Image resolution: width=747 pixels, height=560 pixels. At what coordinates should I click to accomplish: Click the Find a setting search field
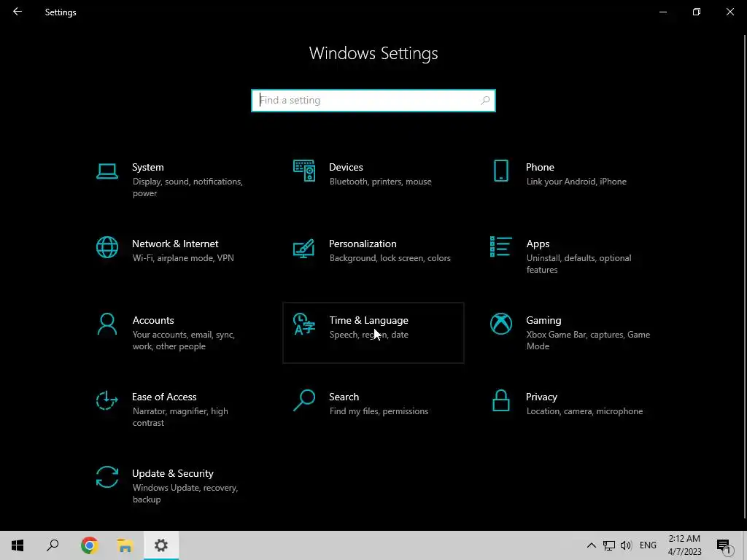[373, 101]
